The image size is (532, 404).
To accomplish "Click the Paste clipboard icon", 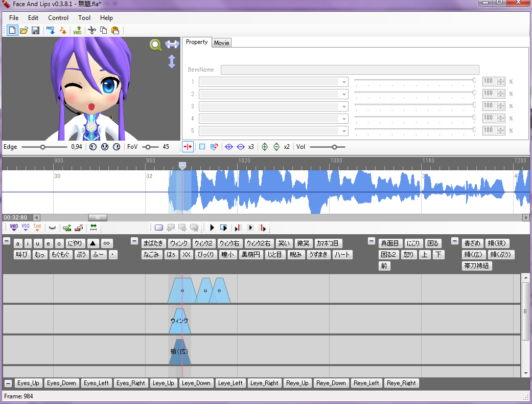I will click(115, 31).
